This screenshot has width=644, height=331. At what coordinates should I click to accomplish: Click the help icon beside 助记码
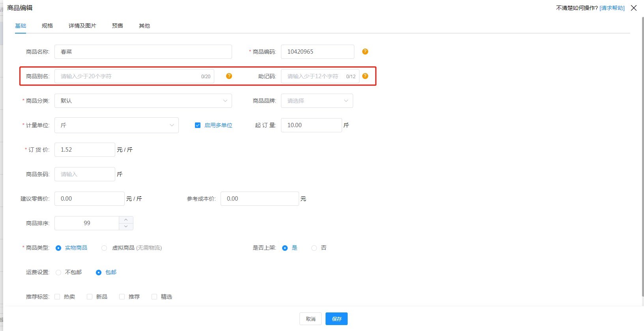(x=365, y=76)
